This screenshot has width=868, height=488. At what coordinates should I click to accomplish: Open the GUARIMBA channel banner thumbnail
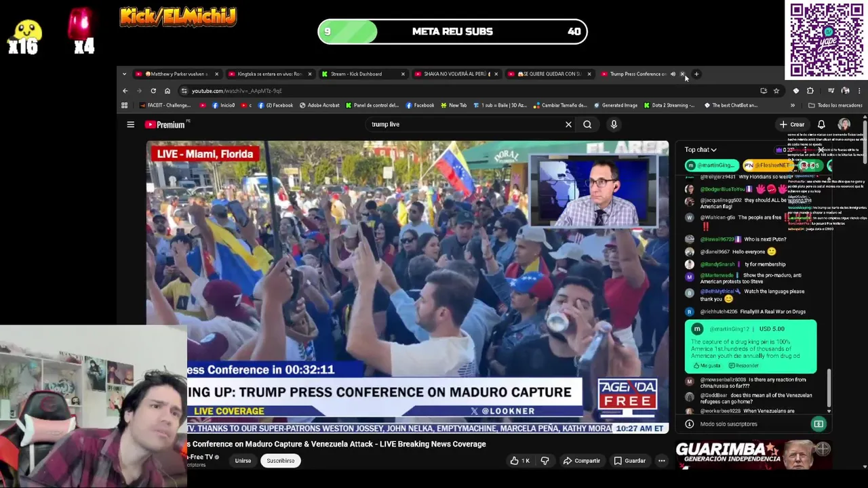(x=753, y=455)
